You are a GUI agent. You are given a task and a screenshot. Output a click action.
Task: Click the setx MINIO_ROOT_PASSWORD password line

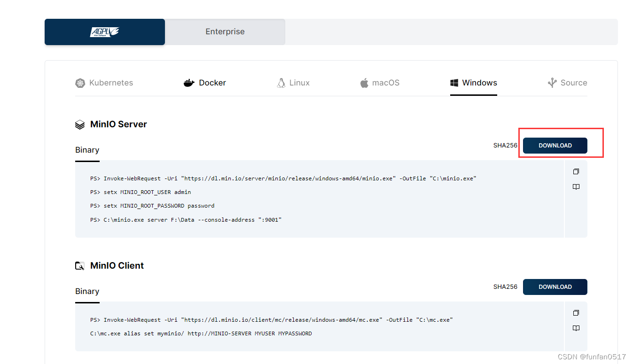pos(152,206)
